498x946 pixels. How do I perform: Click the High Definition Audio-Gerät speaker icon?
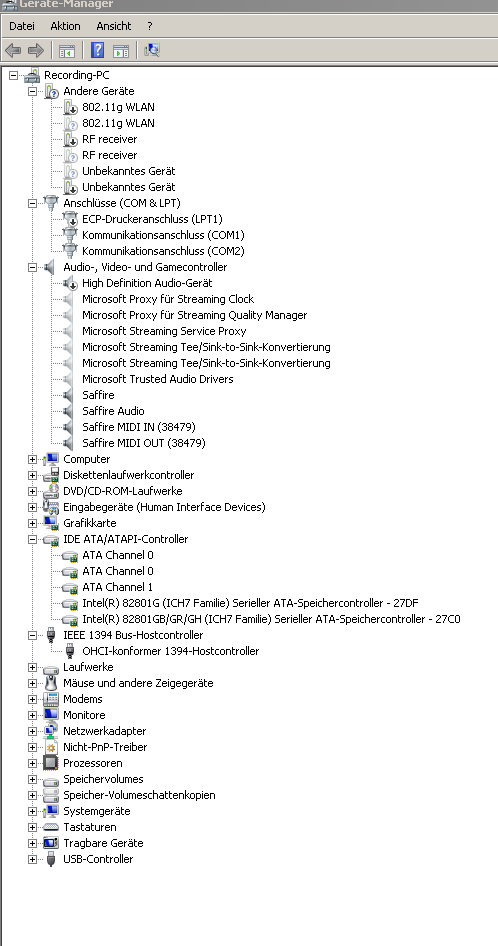pyautogui.click(x=70, y=283)
